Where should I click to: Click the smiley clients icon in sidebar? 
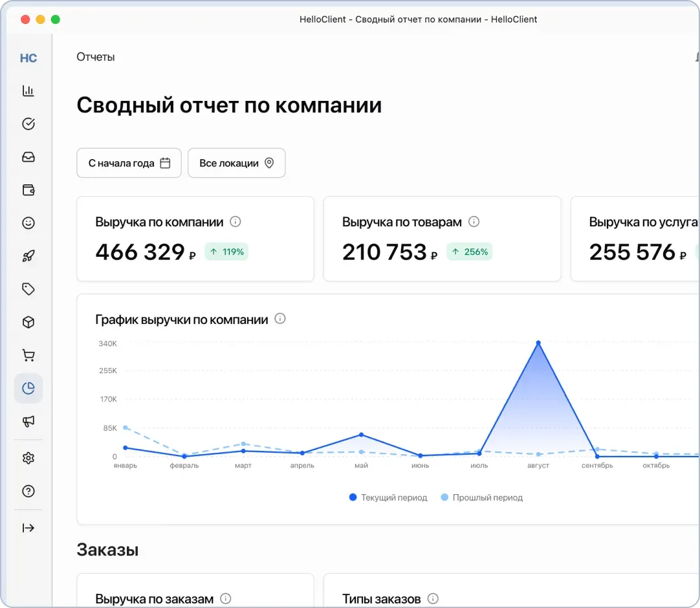28,223
